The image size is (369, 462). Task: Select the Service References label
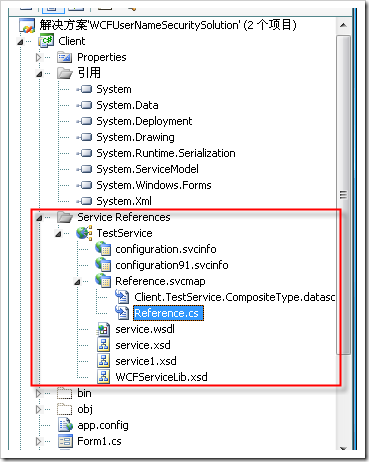124,217
